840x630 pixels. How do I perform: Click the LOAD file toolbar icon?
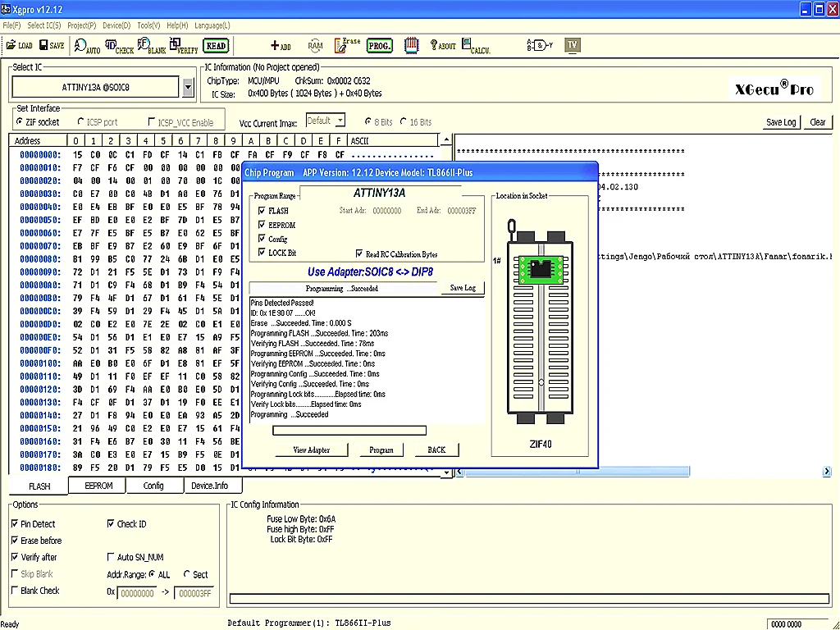(20, 46)
